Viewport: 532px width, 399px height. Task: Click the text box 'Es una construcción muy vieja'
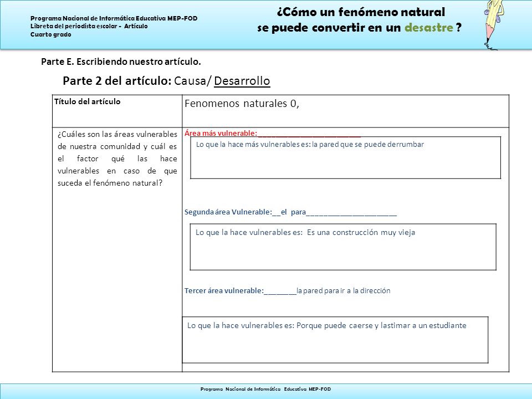[343, 247]
